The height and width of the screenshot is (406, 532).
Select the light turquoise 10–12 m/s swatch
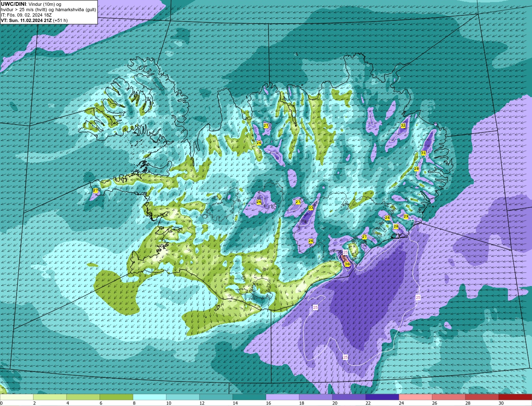[183, 397]
